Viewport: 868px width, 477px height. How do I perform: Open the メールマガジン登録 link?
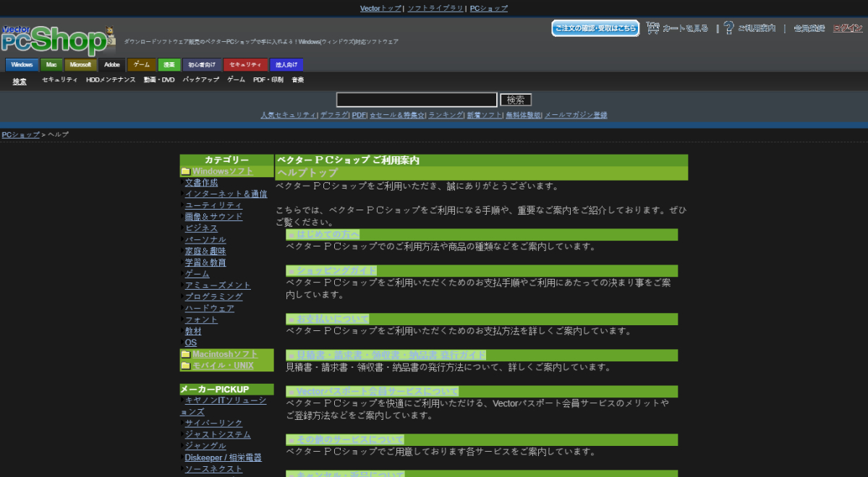pyautogui.click(x=576, y=115)
